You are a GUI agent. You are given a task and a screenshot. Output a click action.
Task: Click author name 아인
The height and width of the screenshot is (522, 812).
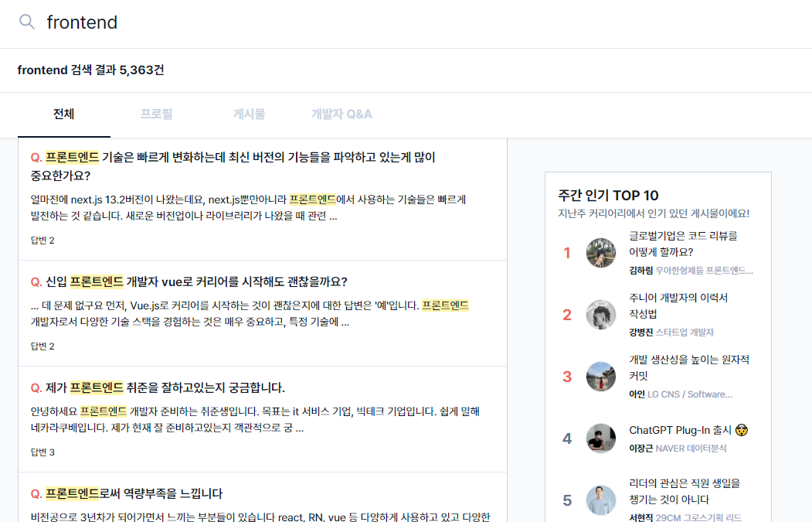637,394
